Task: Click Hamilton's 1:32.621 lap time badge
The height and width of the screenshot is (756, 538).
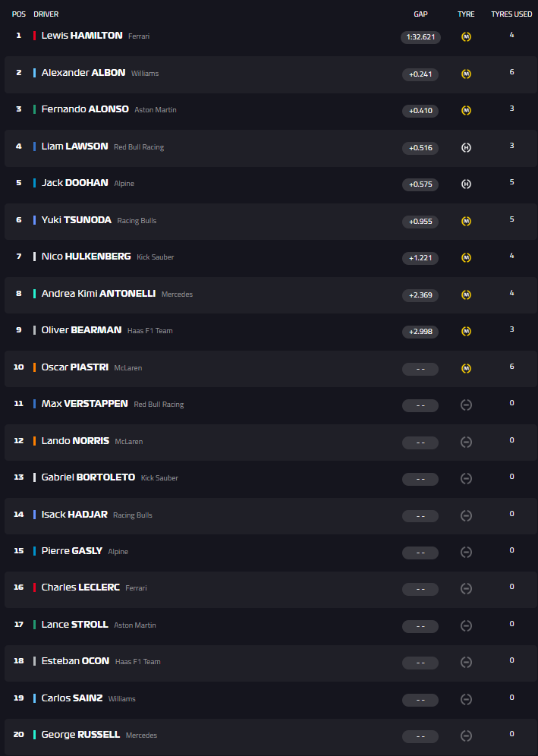Action: pos(420,37)
